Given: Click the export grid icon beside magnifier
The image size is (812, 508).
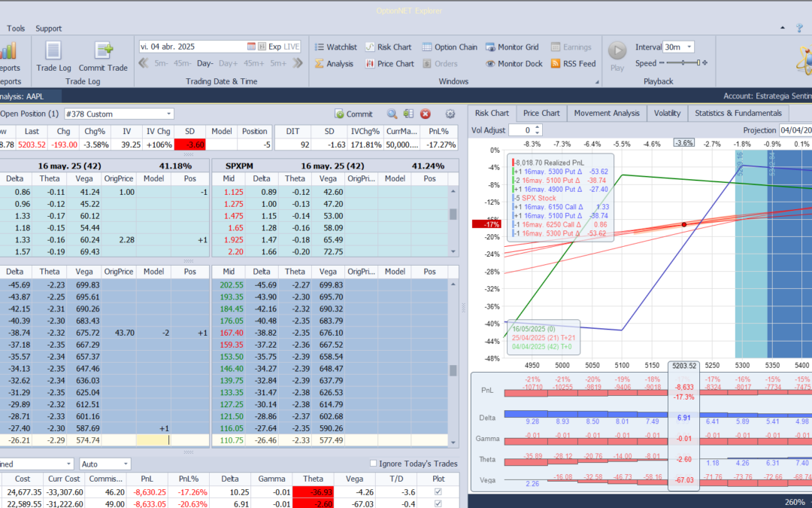Looking at the screenshot, I should click(x=408, y=114).
